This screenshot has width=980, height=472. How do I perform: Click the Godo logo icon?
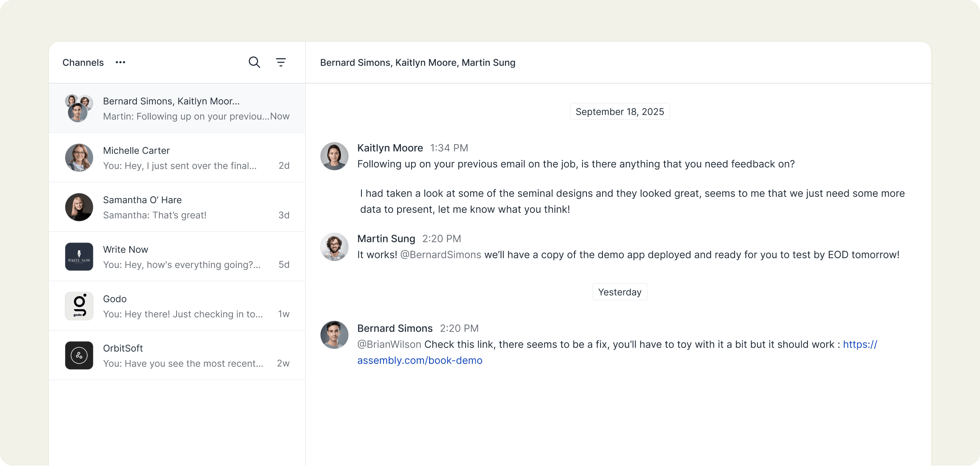pyautogui.click(x=79, y=306)
